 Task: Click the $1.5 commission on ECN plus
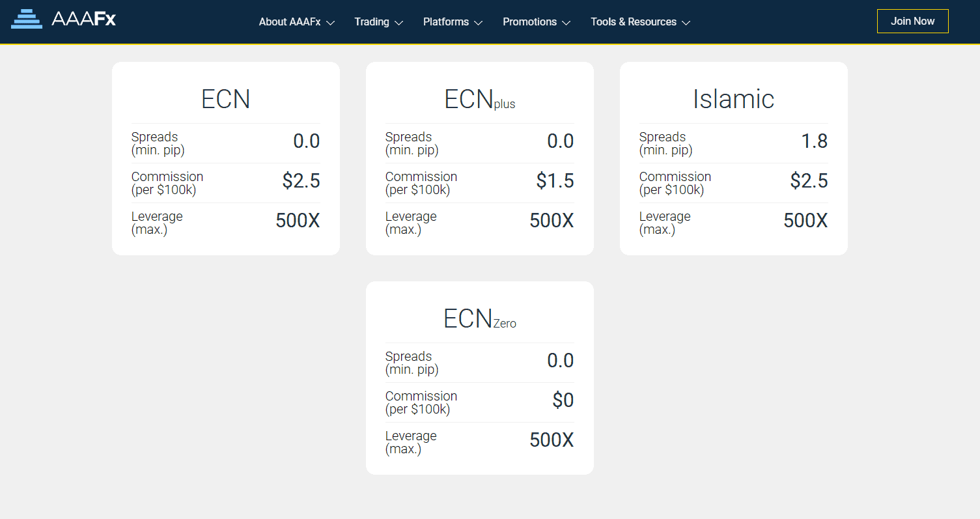tap(555, 181)
